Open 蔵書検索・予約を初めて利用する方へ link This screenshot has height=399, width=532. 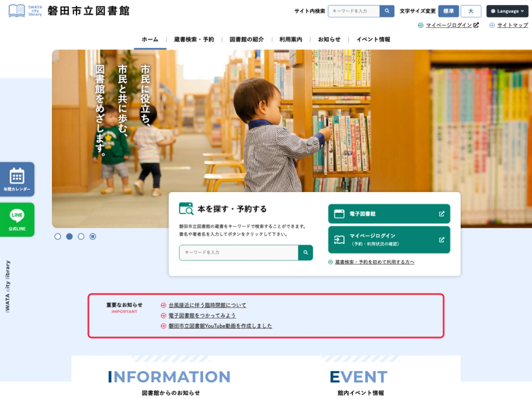click(x=374, y=262)
